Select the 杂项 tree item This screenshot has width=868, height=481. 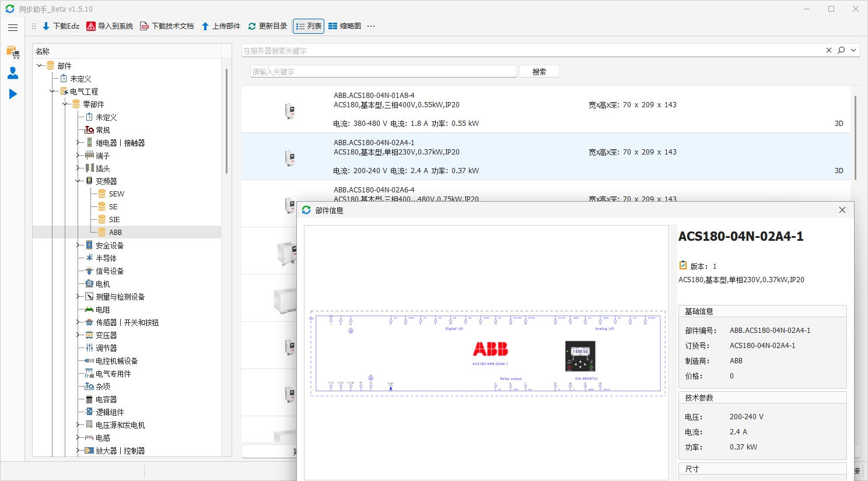(103, 387)
